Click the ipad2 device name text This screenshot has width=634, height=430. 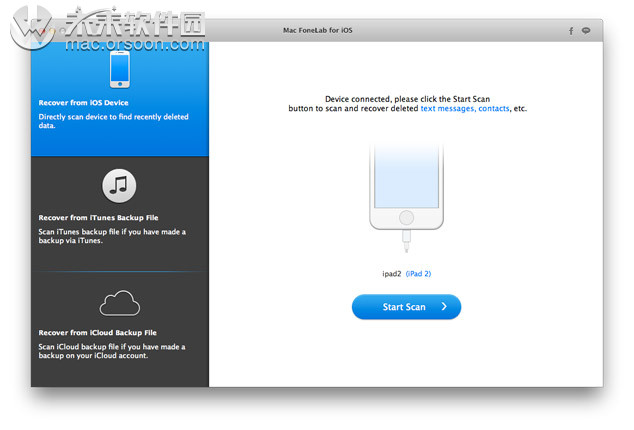click(391, 274)
